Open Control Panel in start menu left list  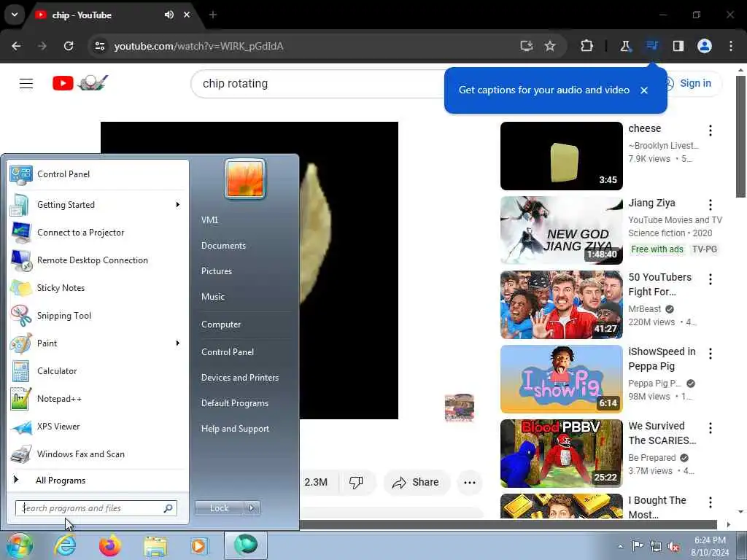coord(98,174)
